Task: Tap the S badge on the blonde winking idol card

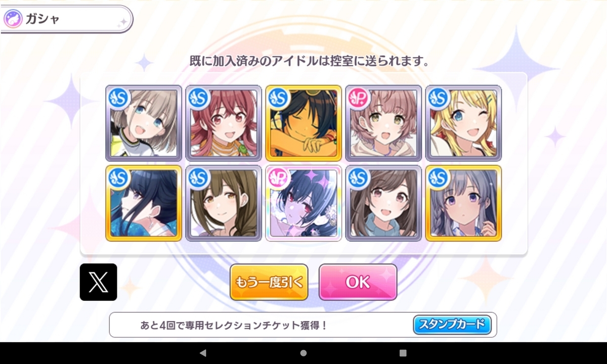Action: [439, 98]
